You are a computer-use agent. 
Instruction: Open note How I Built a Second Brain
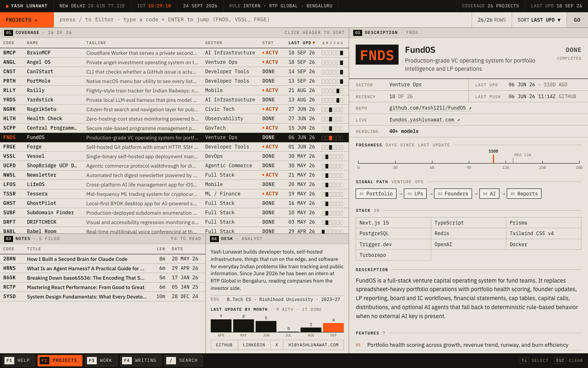tap(102, 259)
